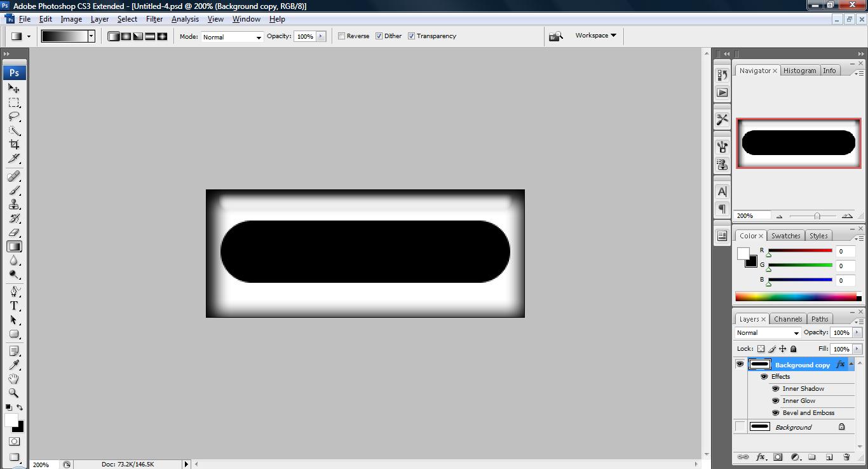Select the Crop tool

click(x=14, y=145)
